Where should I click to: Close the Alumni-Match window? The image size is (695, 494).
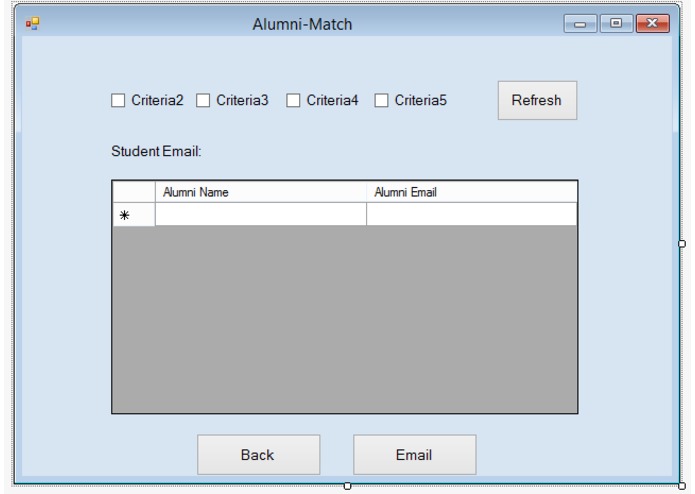click(652, 23)
